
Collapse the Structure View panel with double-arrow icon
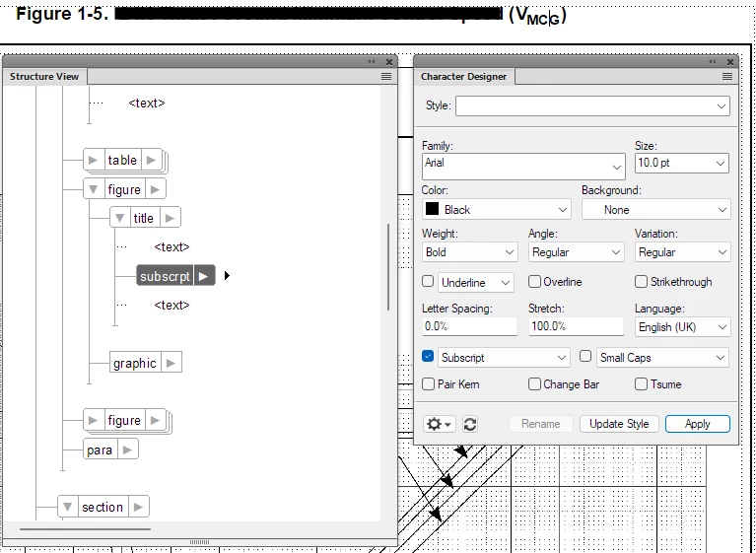pyautogui.click(x=372, y=62)
